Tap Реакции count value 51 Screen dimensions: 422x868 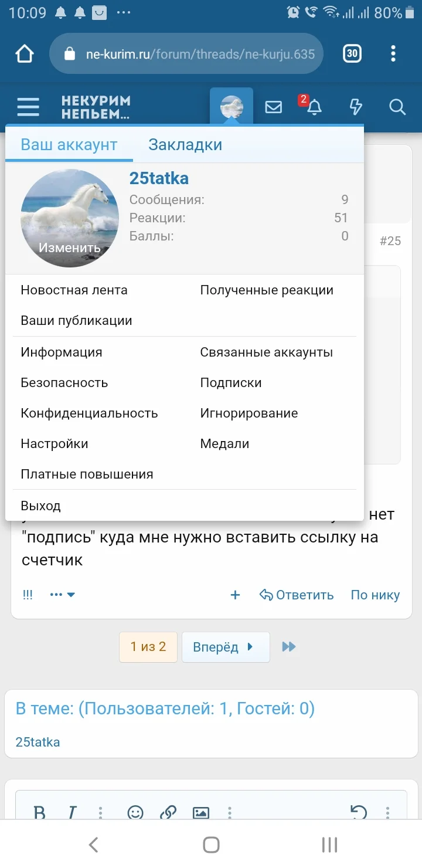[341, 218]
